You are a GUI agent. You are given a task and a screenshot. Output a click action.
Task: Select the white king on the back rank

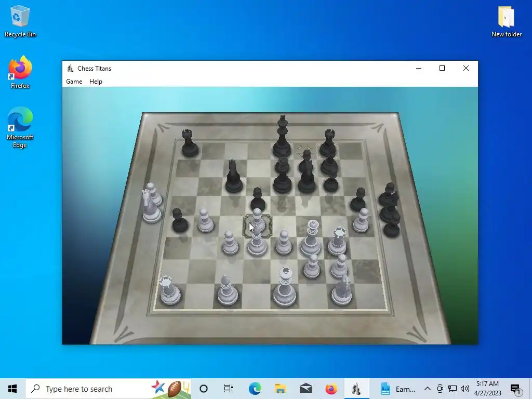tap(285, 287)
